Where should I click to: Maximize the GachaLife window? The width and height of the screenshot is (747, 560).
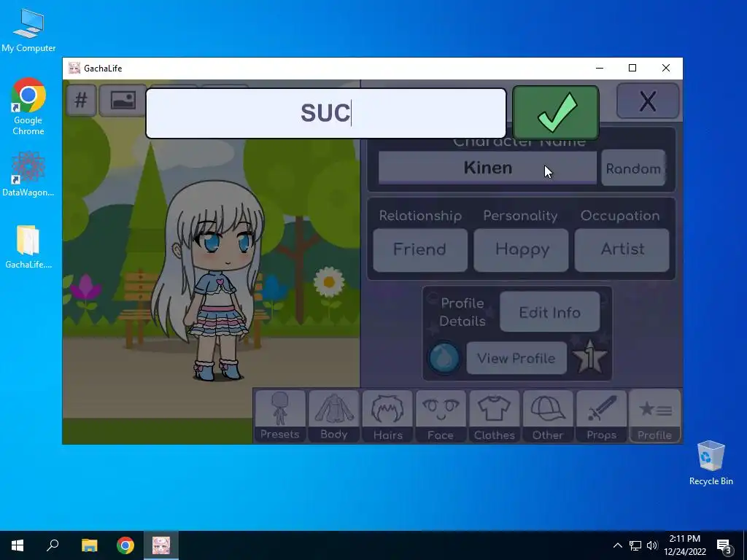click(x=632, y=68)
